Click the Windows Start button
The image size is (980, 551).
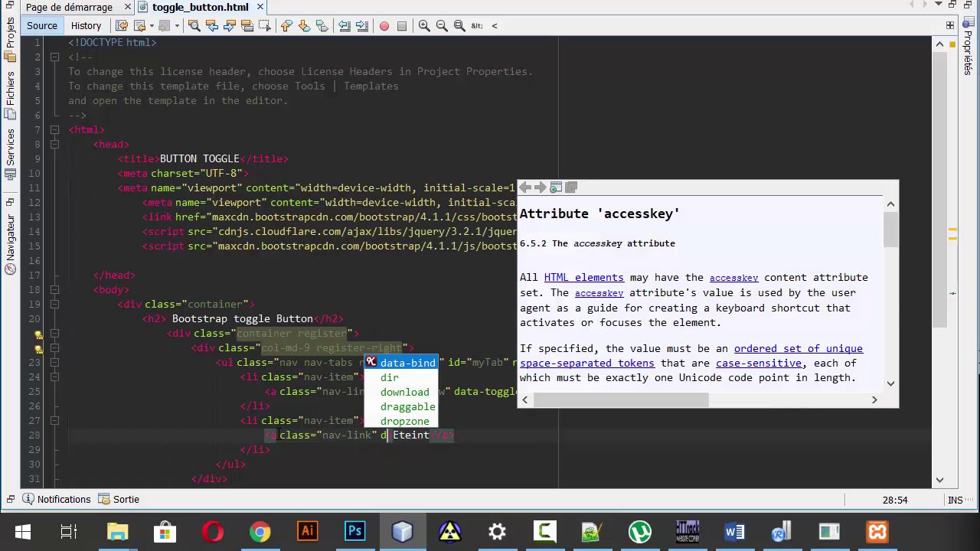[x=22, y=532]
